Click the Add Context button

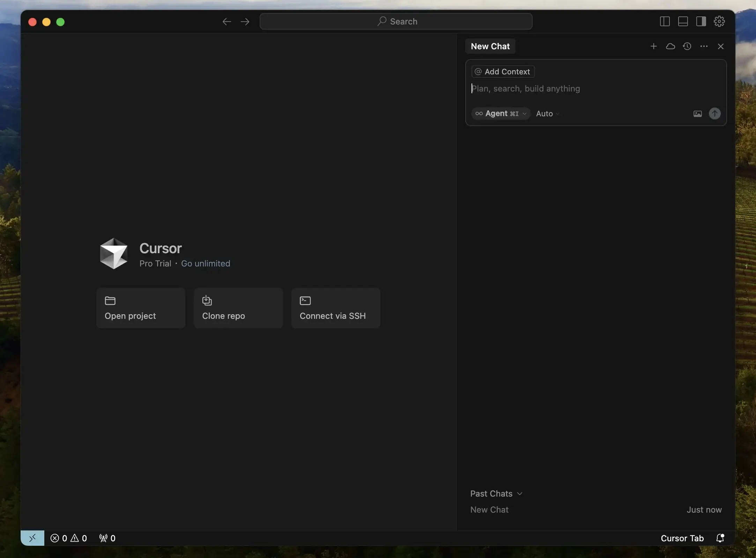pos(503,72)
